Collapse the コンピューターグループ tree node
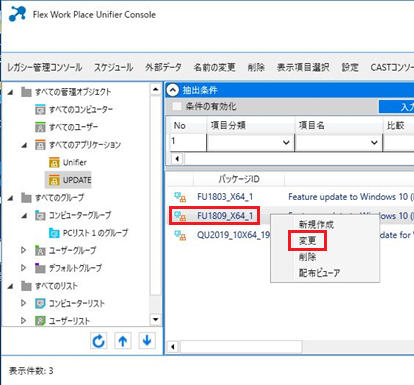Image resolution: width=414 pixels, height=385 pixels. point(24,216)
